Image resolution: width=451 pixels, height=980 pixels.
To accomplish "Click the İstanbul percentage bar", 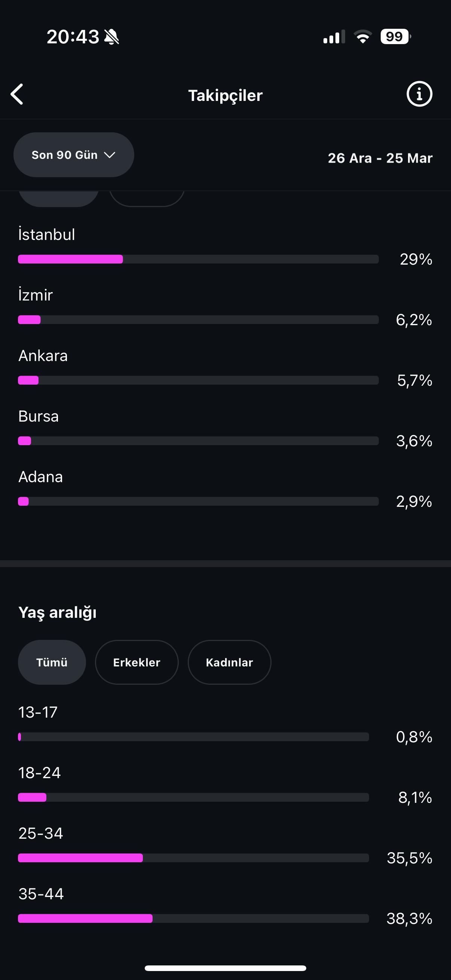I will point(198,259).
